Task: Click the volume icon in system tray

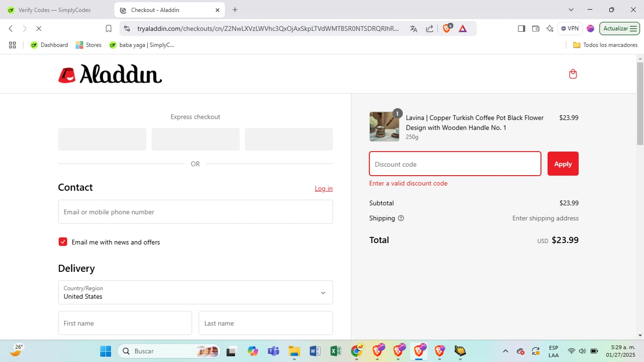Action: click(x=582, y=351)
